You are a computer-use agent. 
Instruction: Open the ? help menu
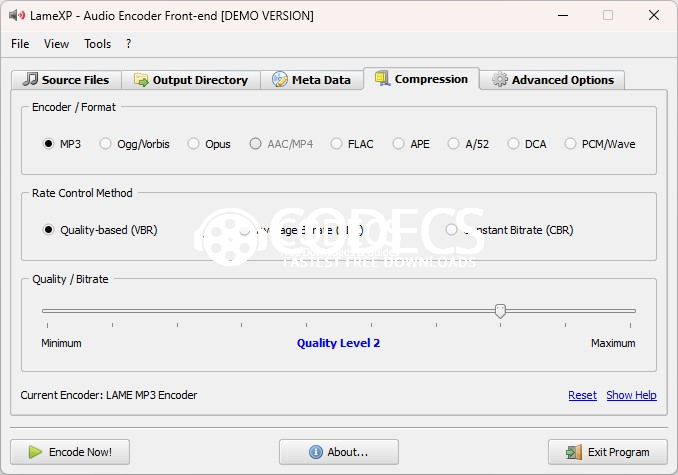coord(128,44)
